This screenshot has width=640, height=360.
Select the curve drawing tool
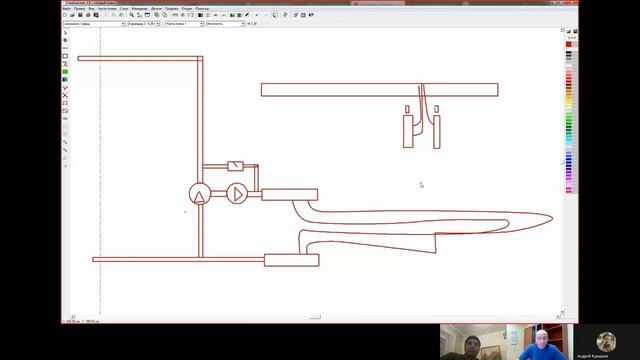click(65, 64)
